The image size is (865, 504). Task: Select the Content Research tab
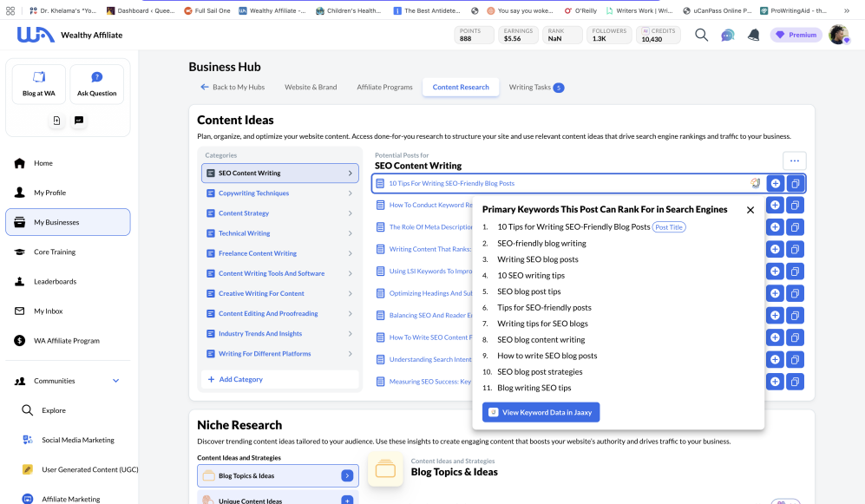[461, 87]
